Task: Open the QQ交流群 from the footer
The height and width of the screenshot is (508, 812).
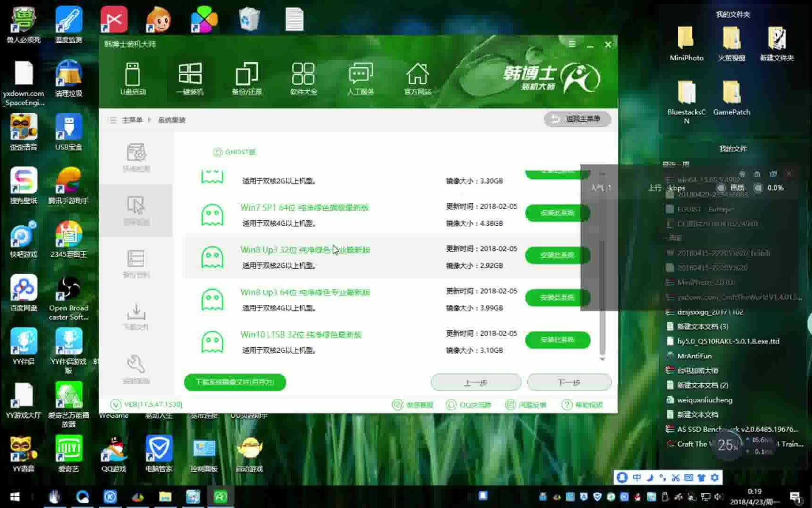Action: pos(468,405)
